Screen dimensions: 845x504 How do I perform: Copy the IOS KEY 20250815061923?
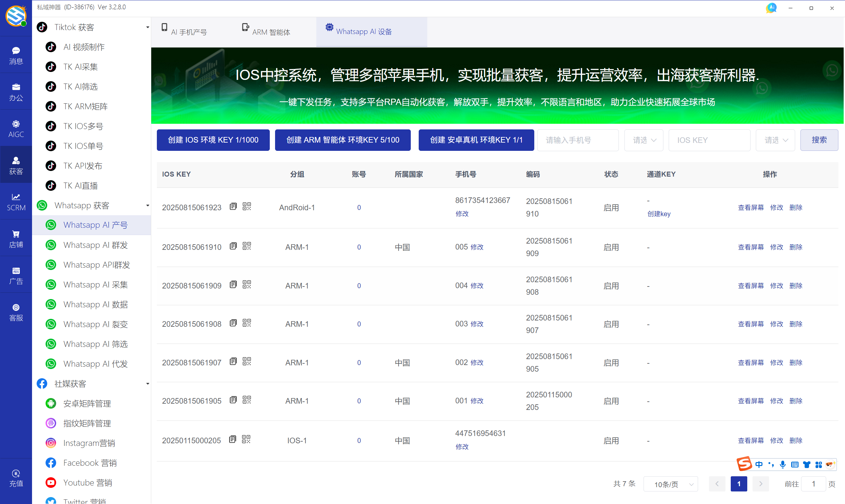click(x=233, y=206)
